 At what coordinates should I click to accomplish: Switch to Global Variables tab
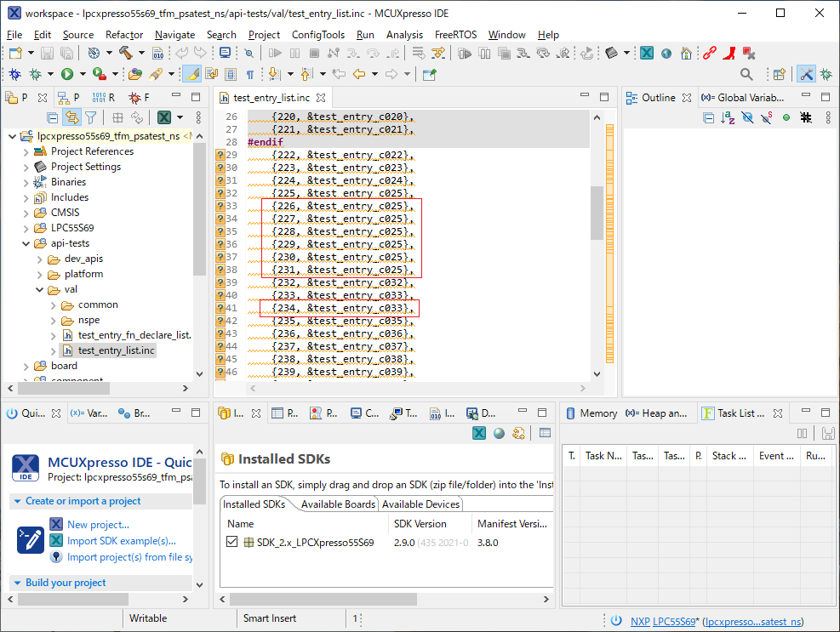pos(744,98)
